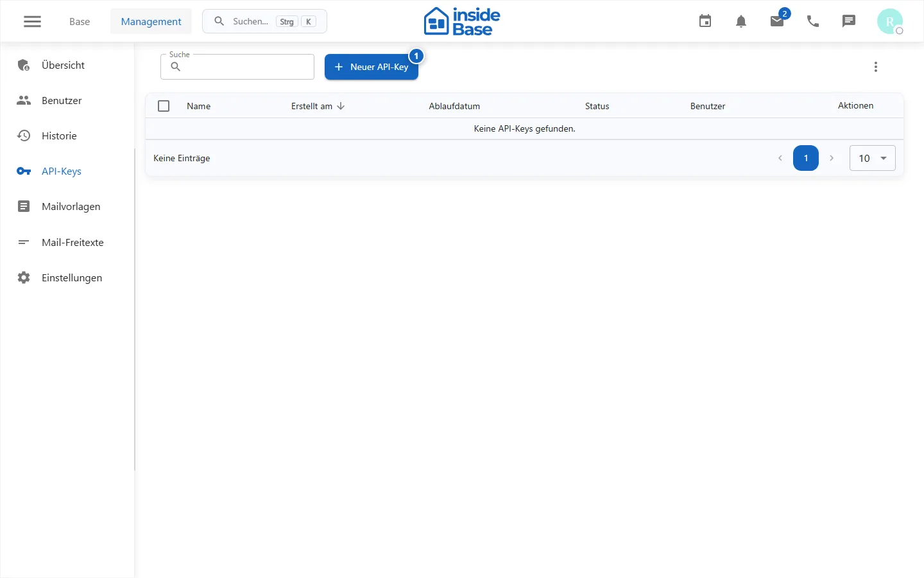Go to Benutzer in sidebar
Image resolution: width=924 pixels, height=578 pixels.
[x=67, y=100]
